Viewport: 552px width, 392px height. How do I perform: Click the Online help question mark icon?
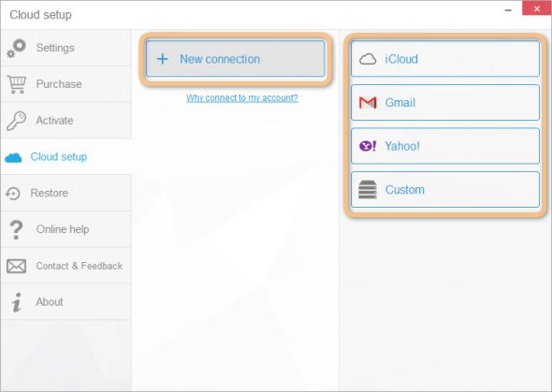(16, 230)
